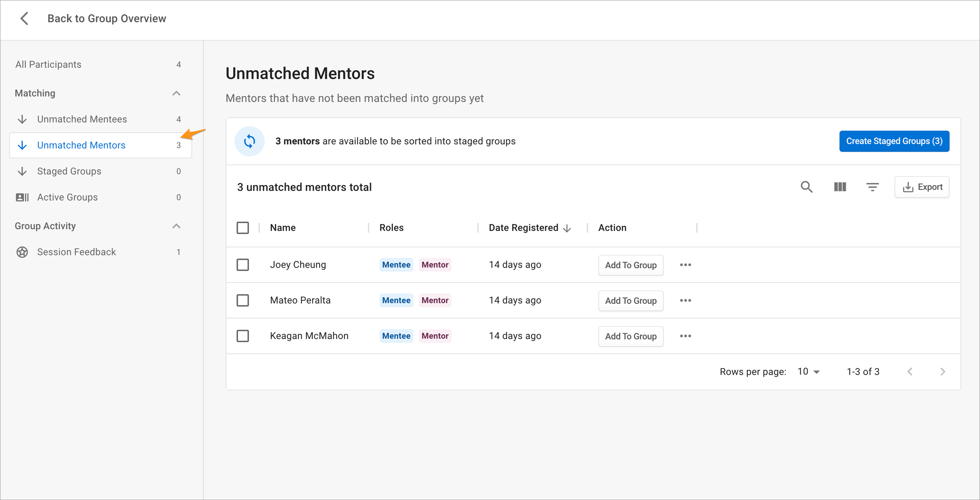Click Mateo Peralta's Mentor role tag

(x=435, y=300)
